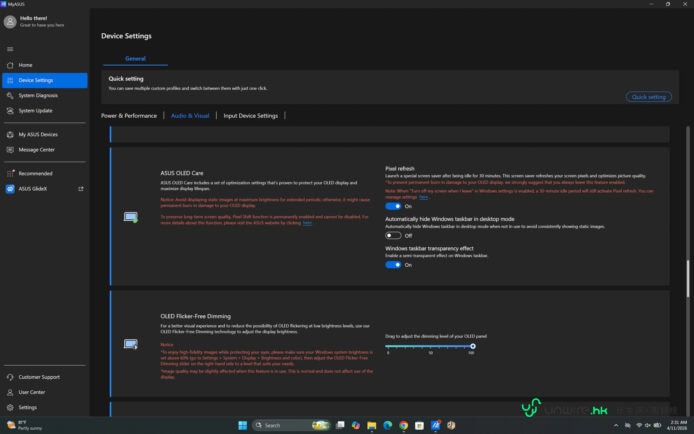Open the User Center

[x=44, y=392]
